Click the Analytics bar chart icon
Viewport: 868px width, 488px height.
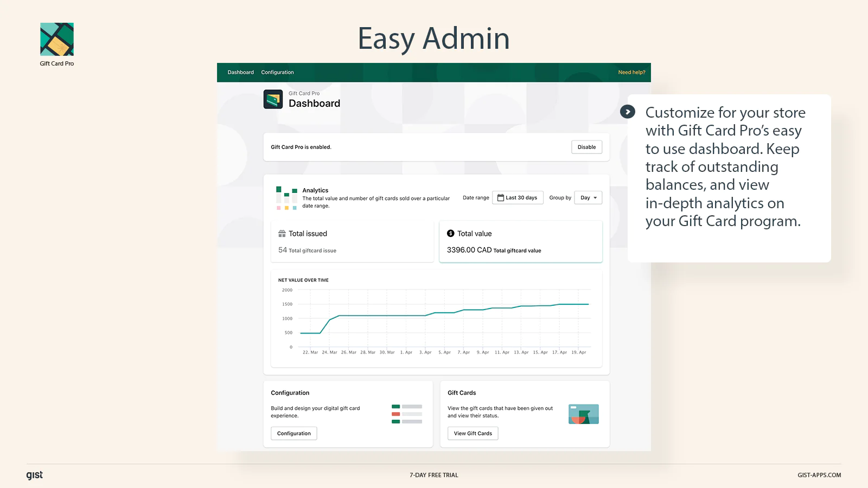tap(286, 198)
